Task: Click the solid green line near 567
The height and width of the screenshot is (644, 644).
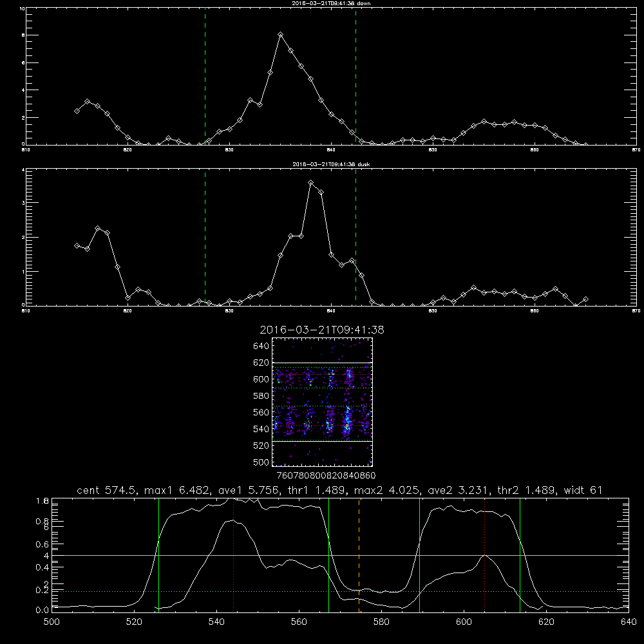Action: [x=328, y=555]
